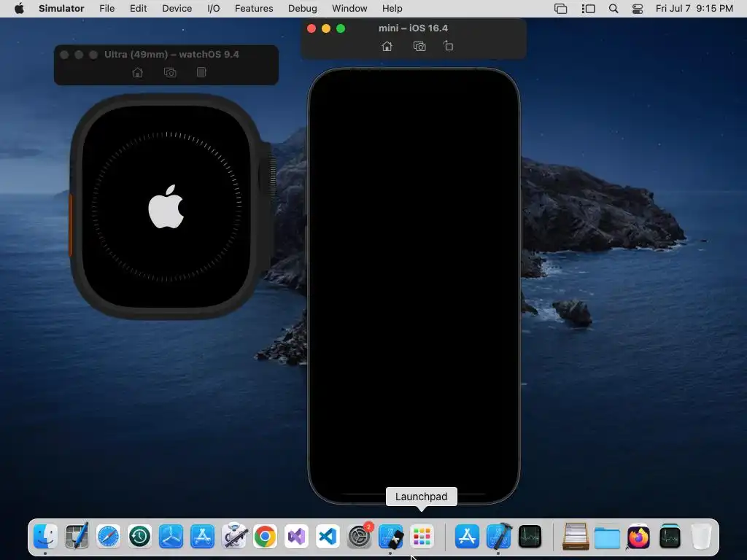
Task: Click the orange Action button on the watch
Action: coord(71,225)
